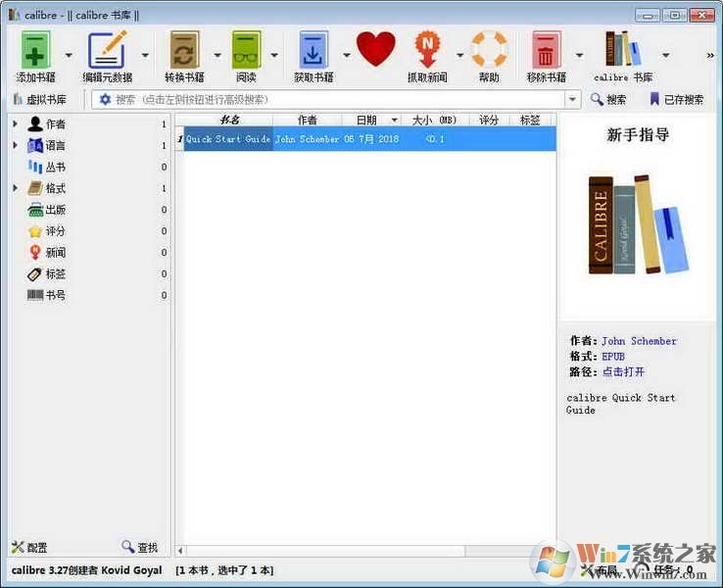Click the horizontal scrollbar track

point(498,551)
